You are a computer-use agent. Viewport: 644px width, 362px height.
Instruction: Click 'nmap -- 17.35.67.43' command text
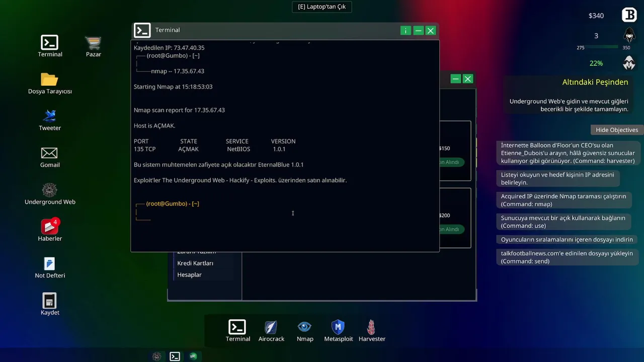(178, 71)
